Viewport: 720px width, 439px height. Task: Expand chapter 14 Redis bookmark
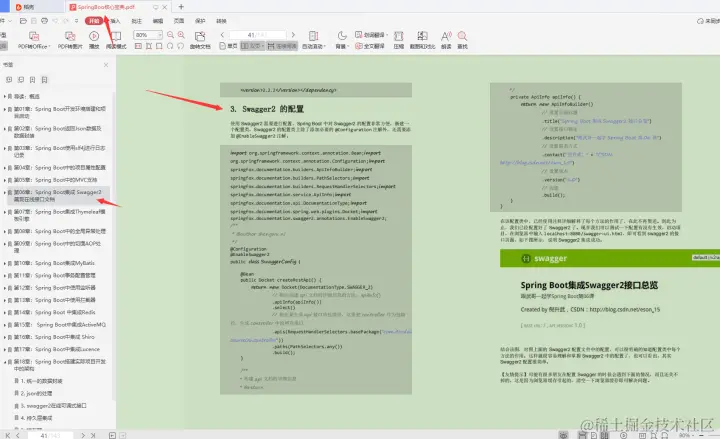[x=4, y=312]
